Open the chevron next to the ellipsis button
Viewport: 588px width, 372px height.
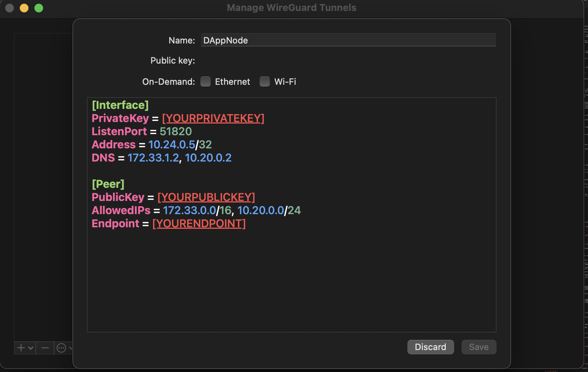point(71,349)
